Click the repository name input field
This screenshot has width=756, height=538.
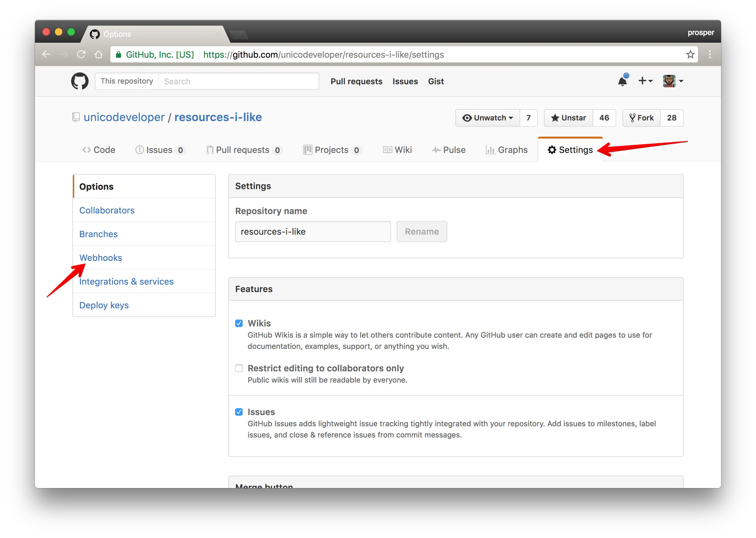coord(313,232)
